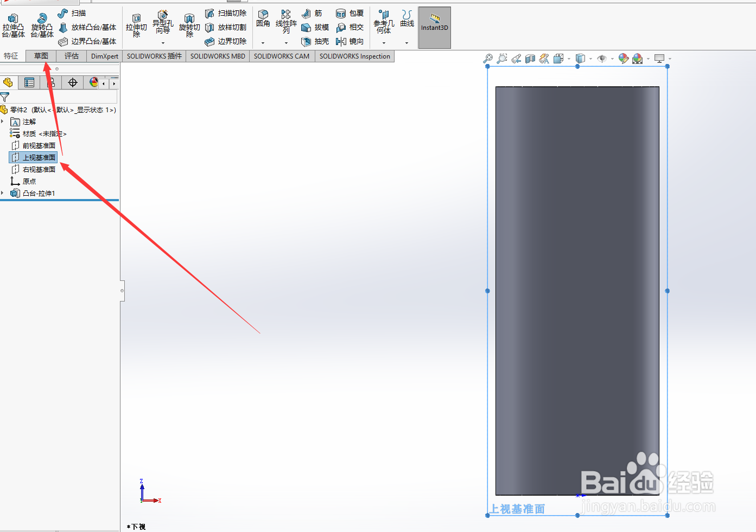Select the 拉伸凸台/基体 extrude boss tool
The height and width of the screenshot is (532, 756).
[13, 26]
